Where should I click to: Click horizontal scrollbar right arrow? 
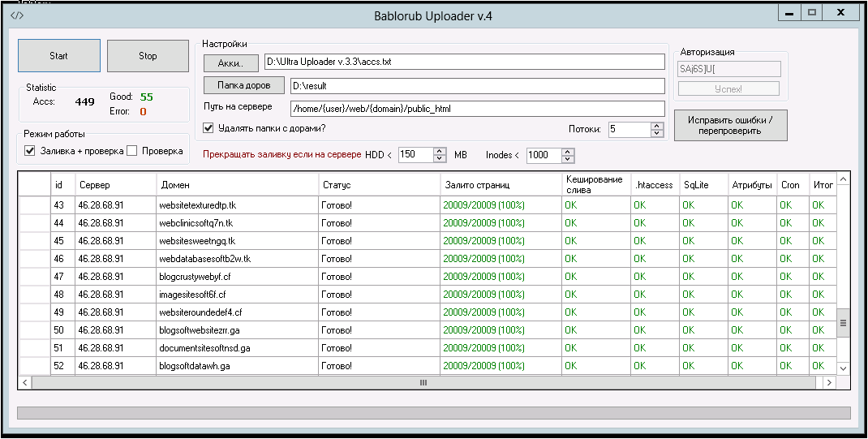click(x=829, y=382)
